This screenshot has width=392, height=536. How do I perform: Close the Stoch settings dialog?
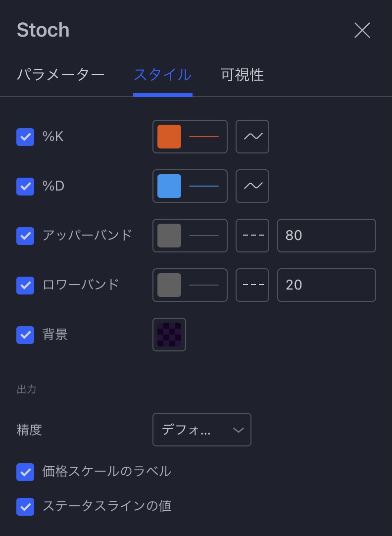click(x=362, y=30)
